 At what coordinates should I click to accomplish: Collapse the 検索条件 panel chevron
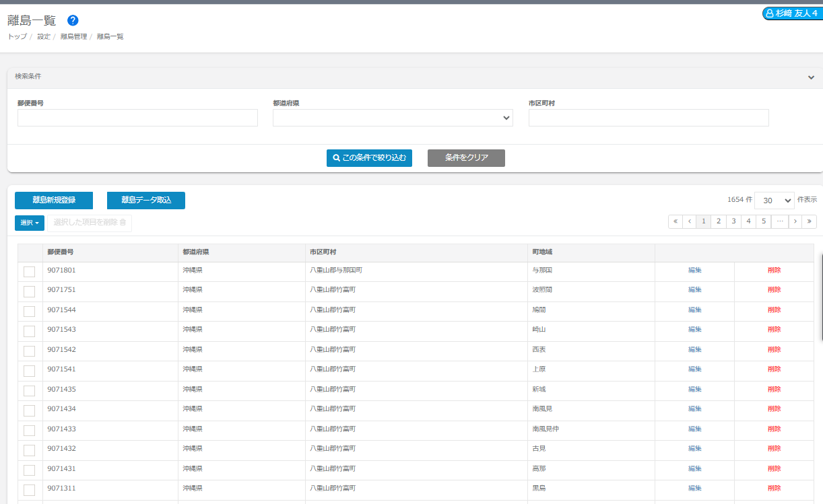811,77
